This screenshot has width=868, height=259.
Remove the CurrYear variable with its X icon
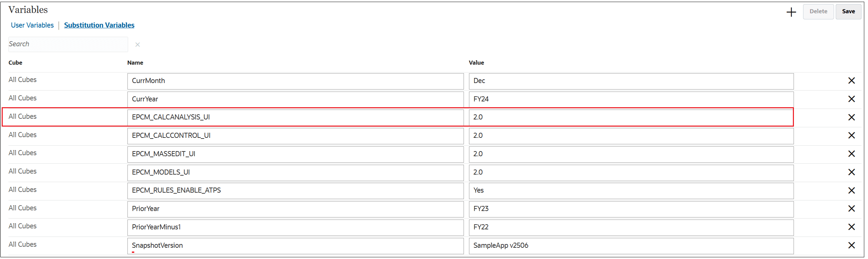852,99
